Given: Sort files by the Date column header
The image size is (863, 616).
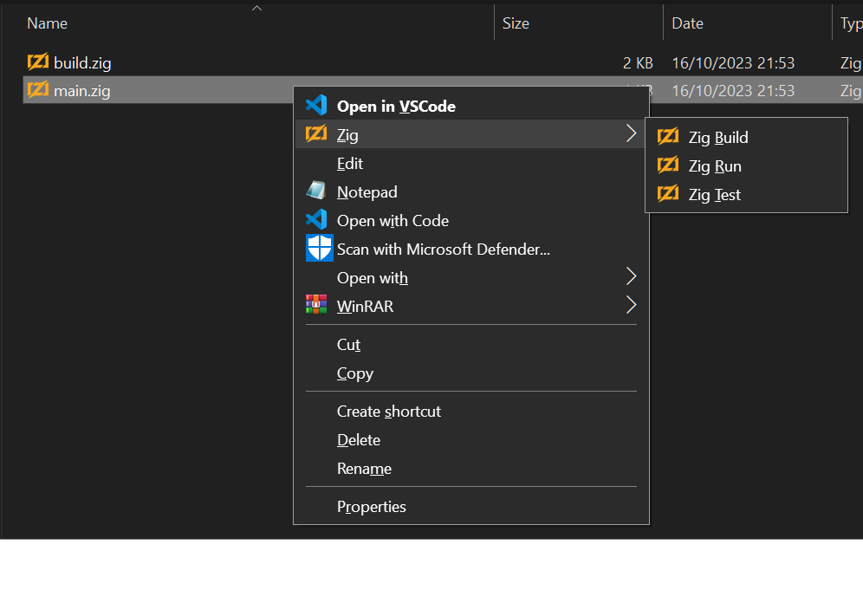Looking at the screenshot, I should point(687,23).
